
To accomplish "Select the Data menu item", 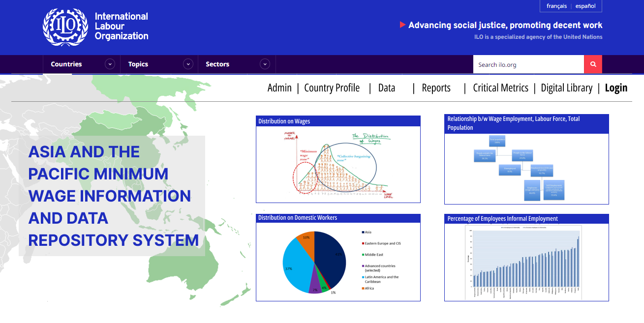I will click(x=386, y=88).
